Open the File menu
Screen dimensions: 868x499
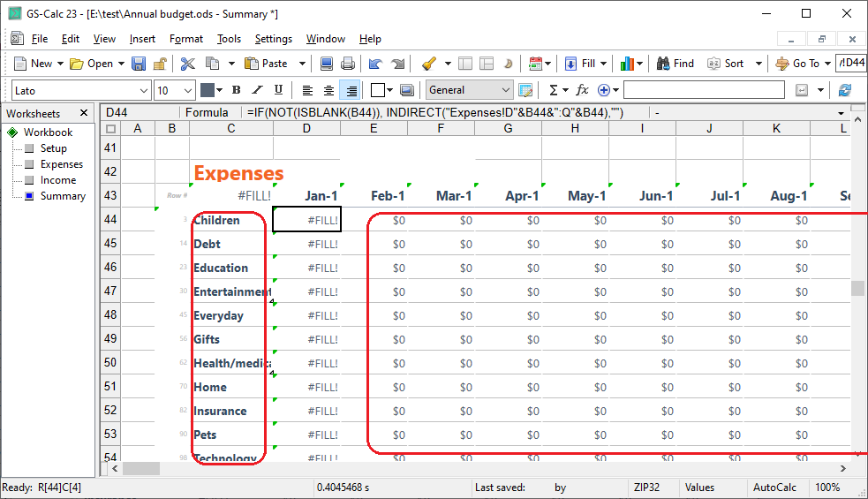40,39
